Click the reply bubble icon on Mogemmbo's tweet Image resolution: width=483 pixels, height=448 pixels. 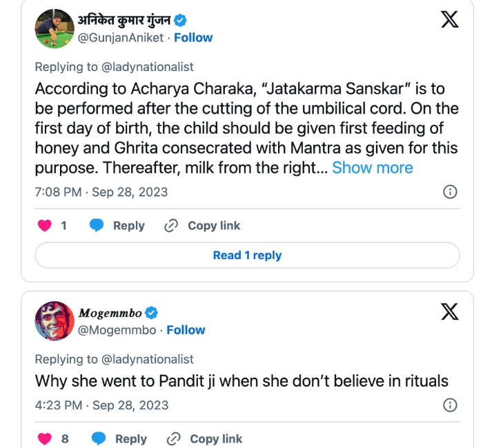tap(99, 438)
